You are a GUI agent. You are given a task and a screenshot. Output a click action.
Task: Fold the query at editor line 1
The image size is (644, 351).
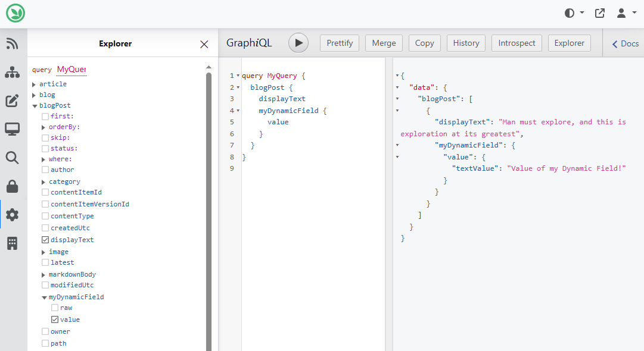(238, 76)
